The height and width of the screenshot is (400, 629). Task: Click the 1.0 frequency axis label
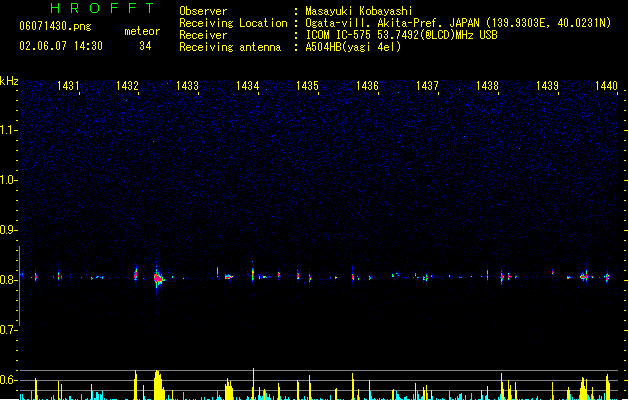tap(8, 180)
